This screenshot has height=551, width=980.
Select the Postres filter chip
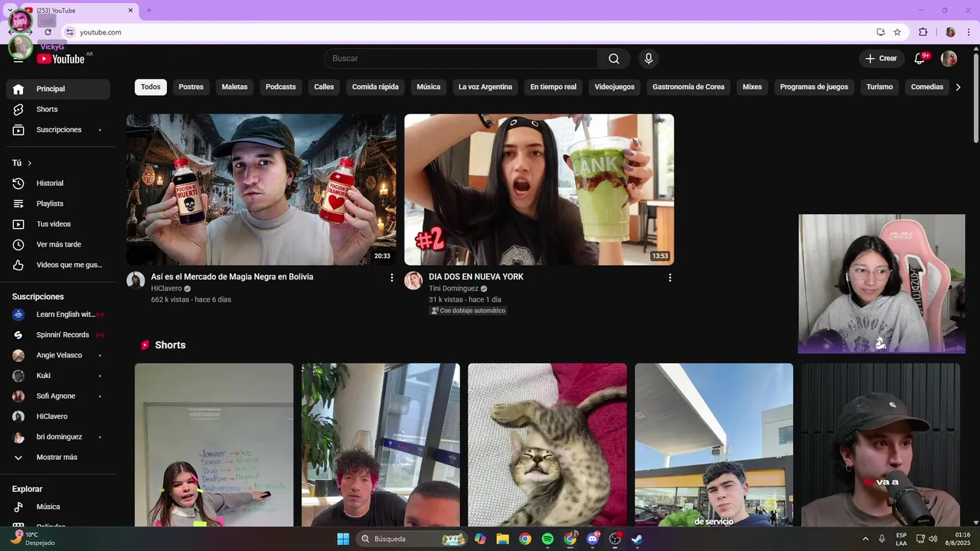(191, 87)
